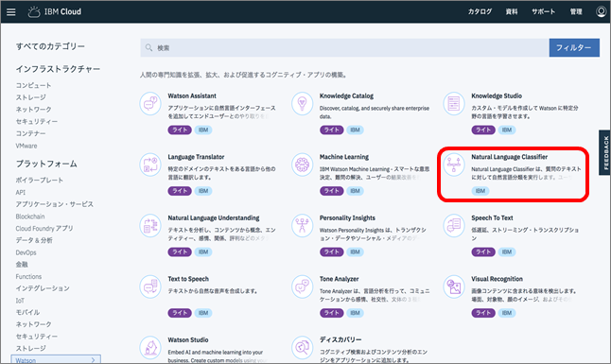The width and height of the screenshot is (611, 364).
Task: Choose the Language Translator icon
Action: (x=150, y=165)
